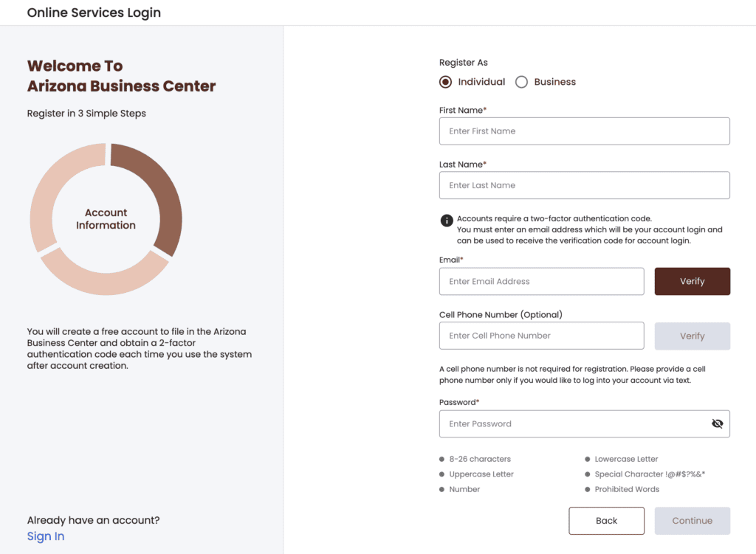Click the Last Name input field

click(585, 185)
